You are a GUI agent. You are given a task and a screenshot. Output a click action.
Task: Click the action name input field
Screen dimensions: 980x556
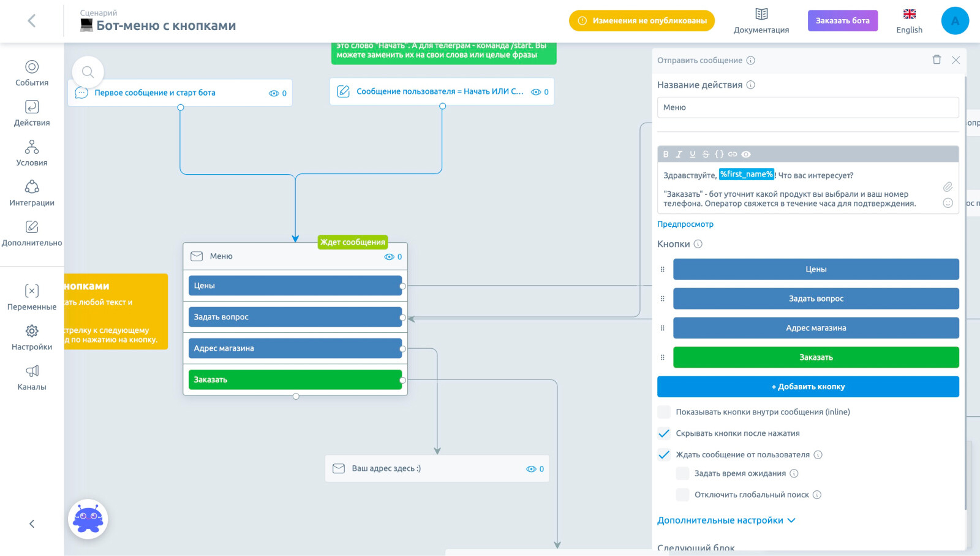tap(808, 107)
